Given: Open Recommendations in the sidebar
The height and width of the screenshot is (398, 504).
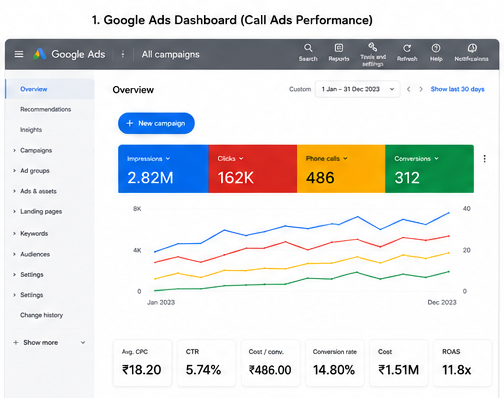Looking at the screenshot, I should pyautogui.click(x=46, y=109).
